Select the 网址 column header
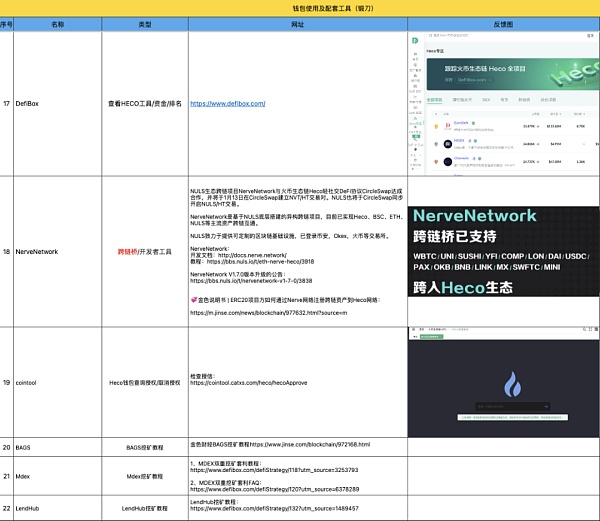This screenshot has width=600, height=521. click(298, 23)
